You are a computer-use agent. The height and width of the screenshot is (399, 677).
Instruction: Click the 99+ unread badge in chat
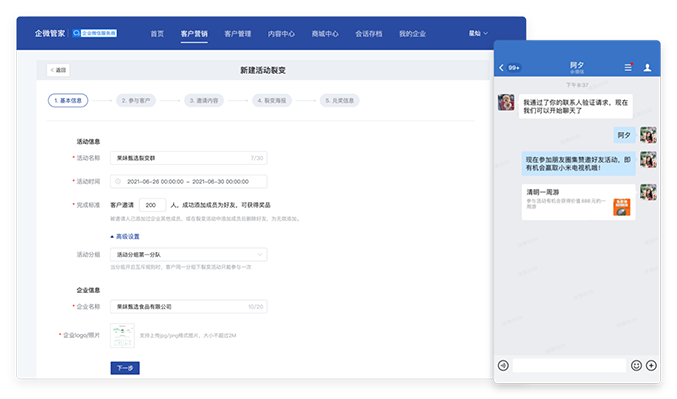[x=514, y=68]
